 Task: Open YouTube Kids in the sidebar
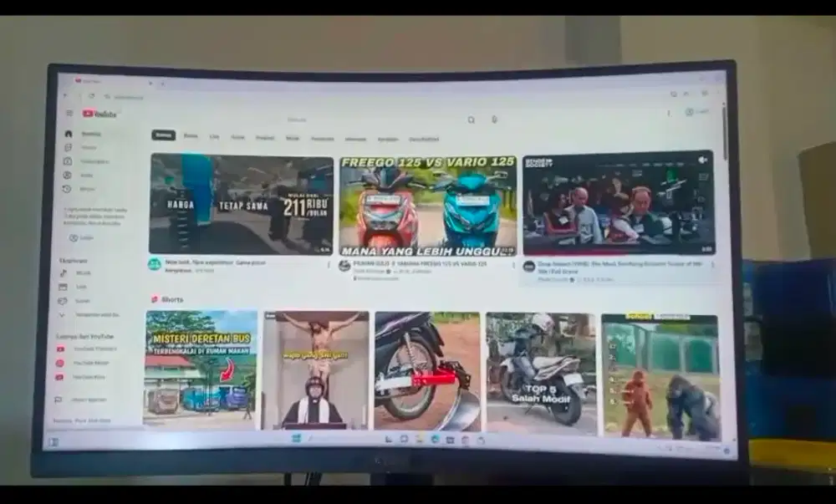[82, 377]
